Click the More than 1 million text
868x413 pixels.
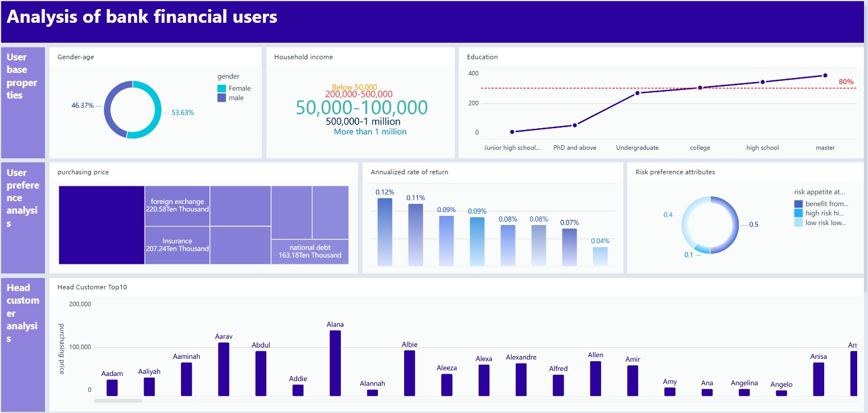coord(371,132)
